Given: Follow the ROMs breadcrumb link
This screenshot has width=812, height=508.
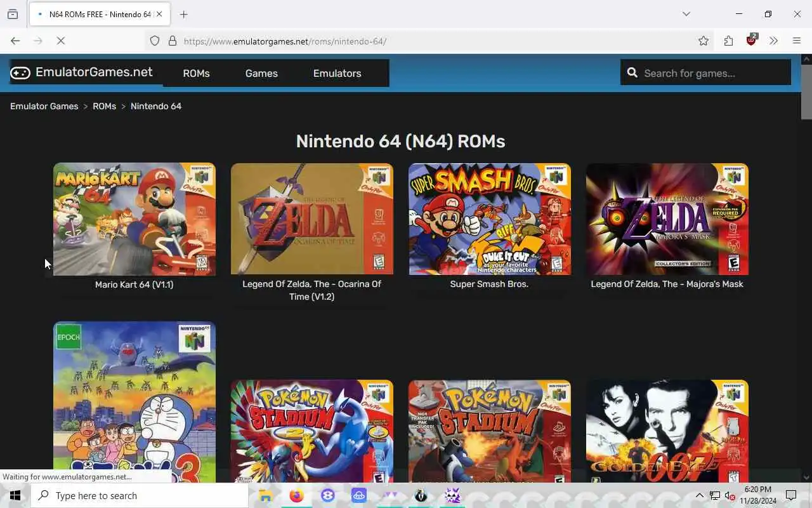Looking at the screenshot, I should click(x=104, y=106).
